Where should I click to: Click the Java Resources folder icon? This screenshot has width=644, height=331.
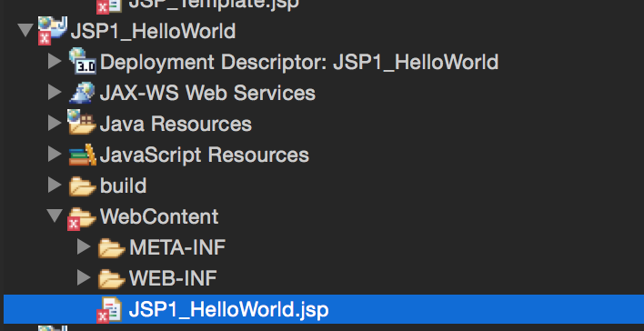[82, 123]
